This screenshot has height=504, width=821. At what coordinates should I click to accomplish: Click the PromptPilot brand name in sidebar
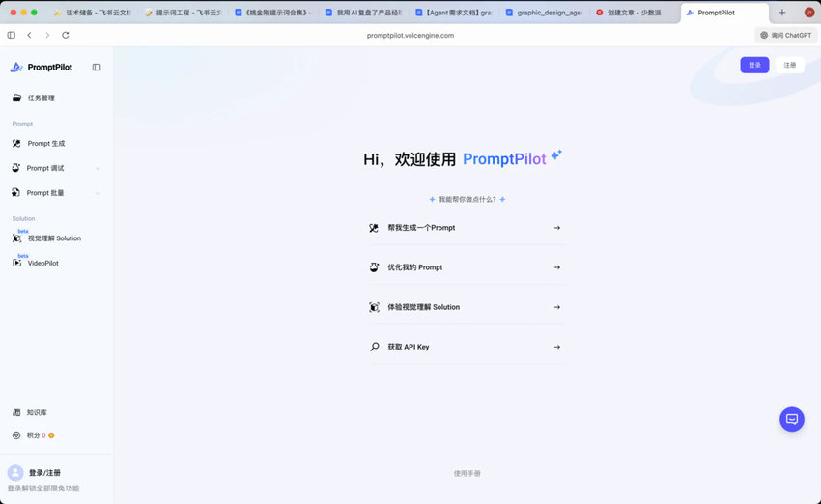click(x=49, y=67)
